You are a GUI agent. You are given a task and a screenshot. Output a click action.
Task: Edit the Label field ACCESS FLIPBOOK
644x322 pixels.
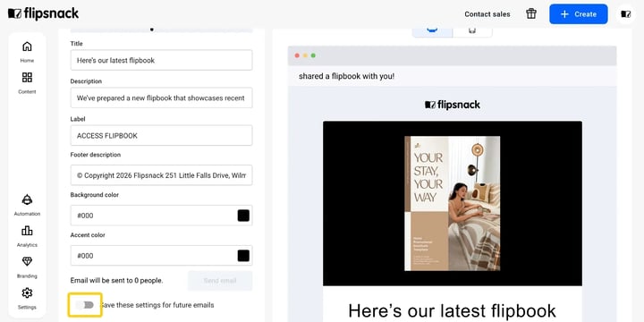click(x=161, y=136)
